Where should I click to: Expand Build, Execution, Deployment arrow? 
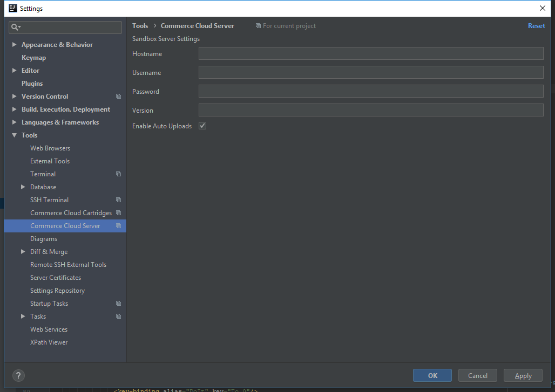point(15,109)
